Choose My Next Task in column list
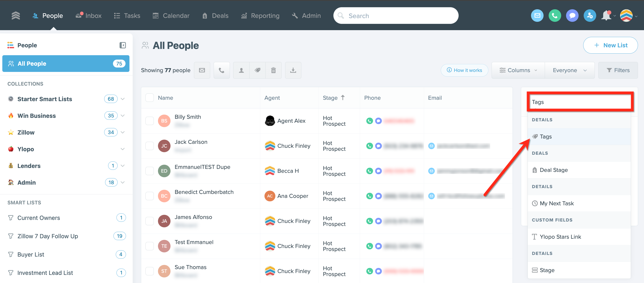This screenshot has height=283, width=644. click(x=579, y=203)
